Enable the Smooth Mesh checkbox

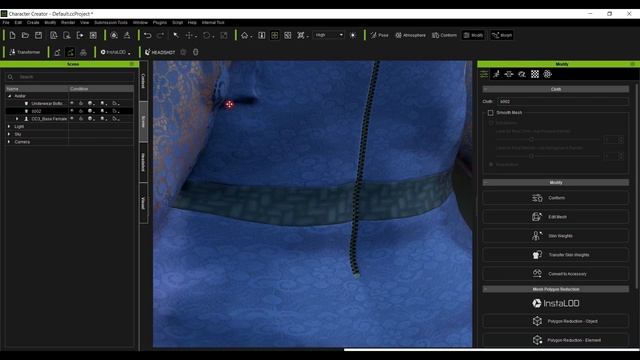click(x=491, y=113)
